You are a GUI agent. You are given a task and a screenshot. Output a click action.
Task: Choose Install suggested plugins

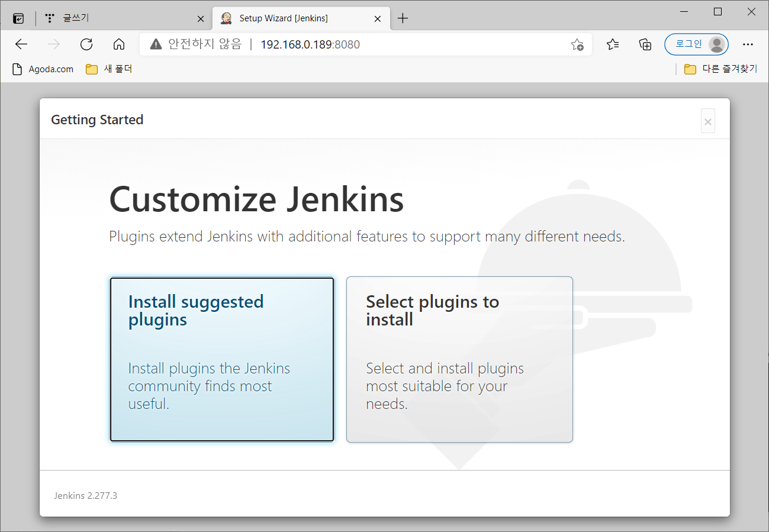222,359
